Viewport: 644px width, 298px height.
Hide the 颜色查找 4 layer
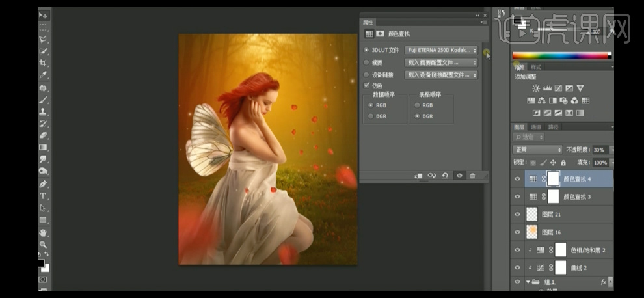(x=517, y=179)
